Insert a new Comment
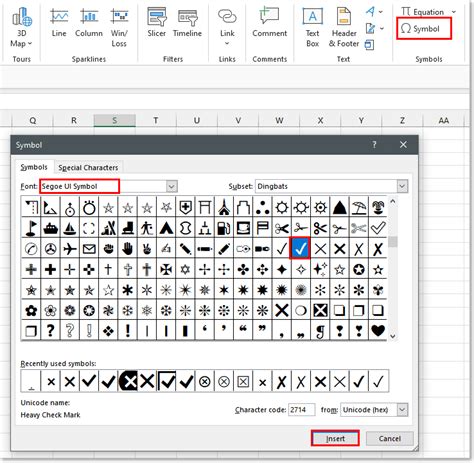Viewport: 474px width, 463px height. (269, 22)
